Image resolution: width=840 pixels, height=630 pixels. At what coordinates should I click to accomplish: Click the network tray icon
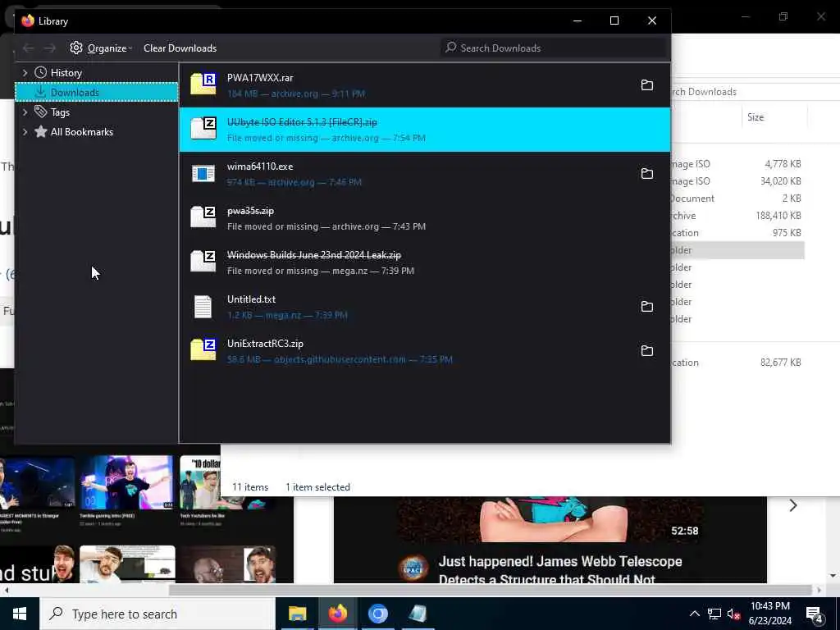click(714, 614)
